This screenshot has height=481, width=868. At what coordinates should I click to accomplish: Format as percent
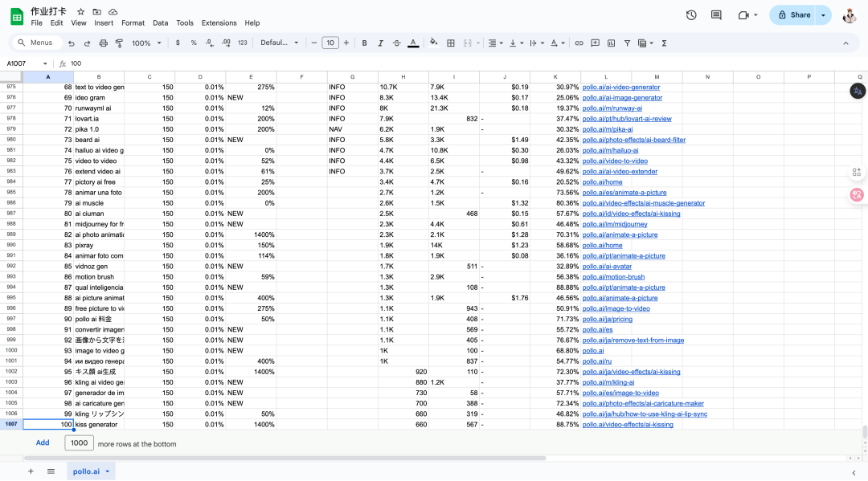click(194, 43)
